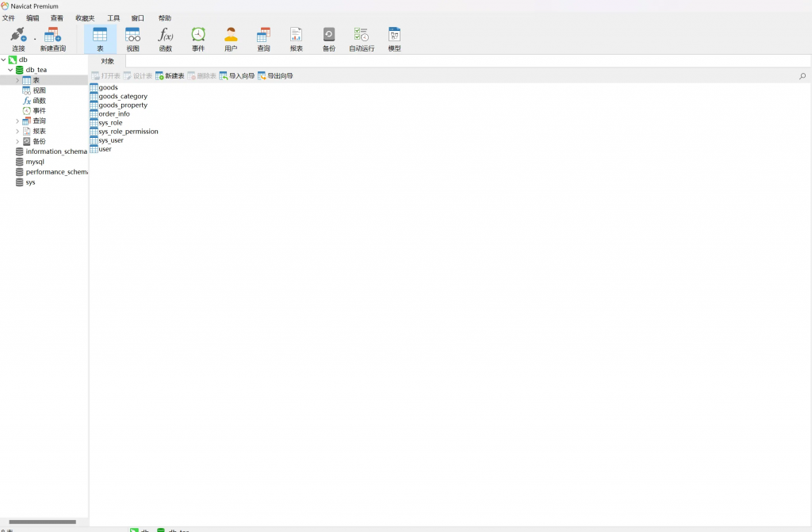Collapse the db_tea database node
The height and width of the screenshot is (532, 812).
(x=10, y=70)
